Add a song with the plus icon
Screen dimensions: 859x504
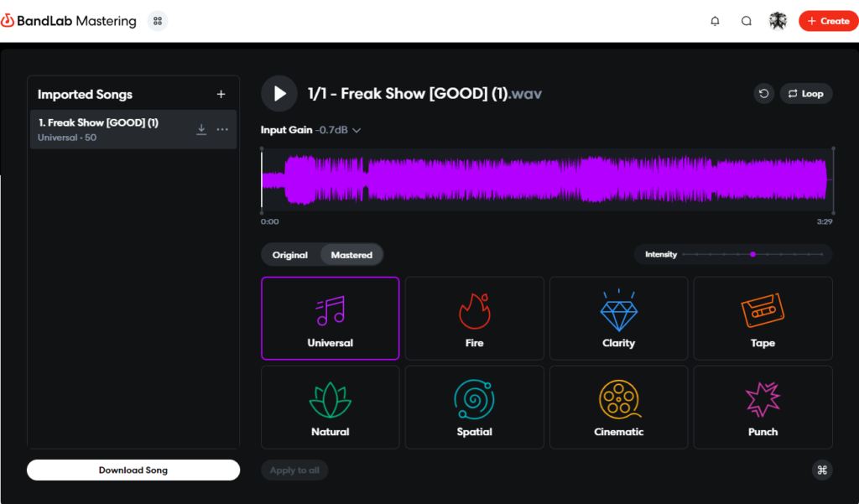pos(221,94)
